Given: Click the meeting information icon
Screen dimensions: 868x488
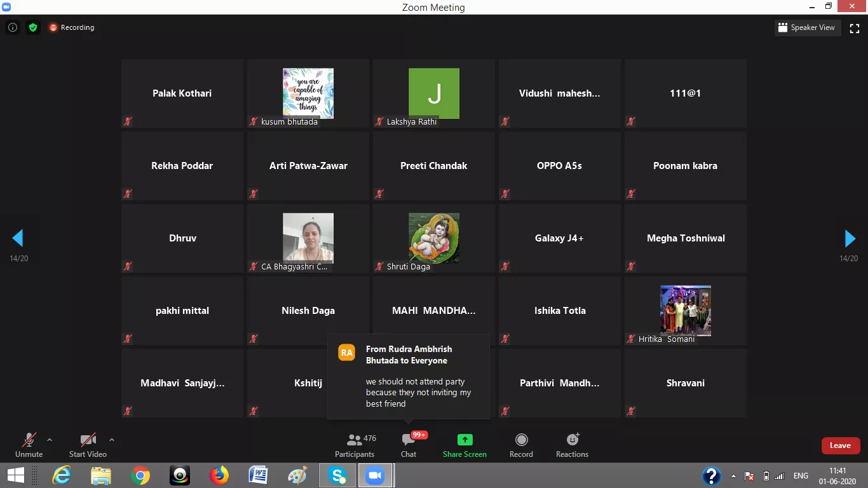Looking at the screenshot, I should tap(13, 27).
